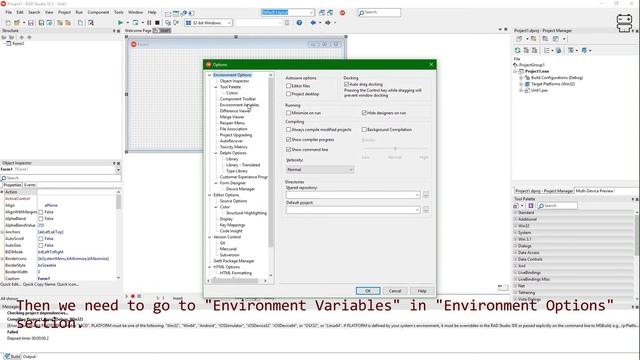
Task: Collapse the Version Control tree node
Action: coord(210,237)
